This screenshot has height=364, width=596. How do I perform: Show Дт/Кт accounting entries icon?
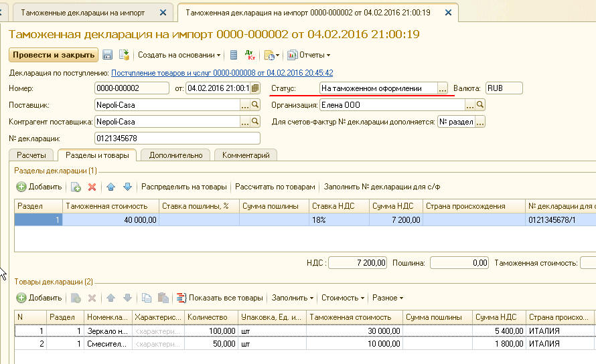(250, 55)
